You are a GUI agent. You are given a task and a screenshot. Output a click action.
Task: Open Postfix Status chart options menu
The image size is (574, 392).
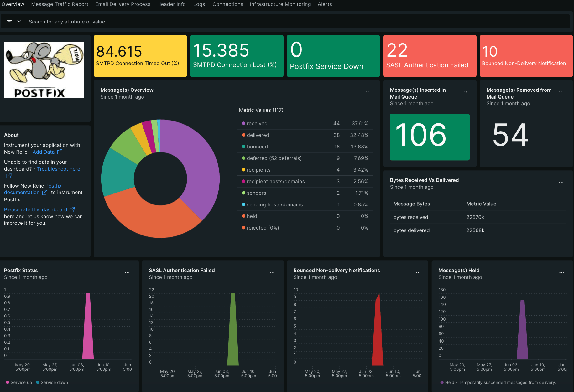(x=127, y=272)
